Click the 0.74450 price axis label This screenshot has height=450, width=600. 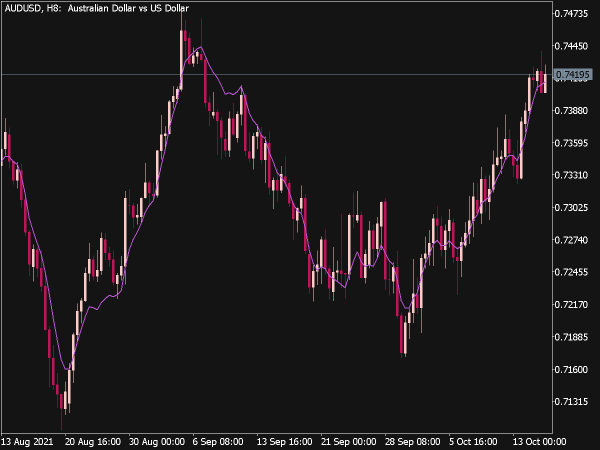coord(571,46)
